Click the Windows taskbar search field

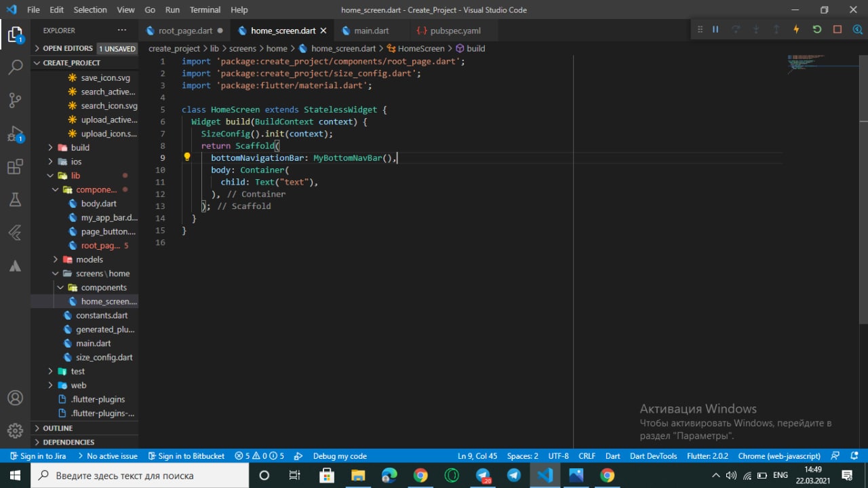click(139, 475)
